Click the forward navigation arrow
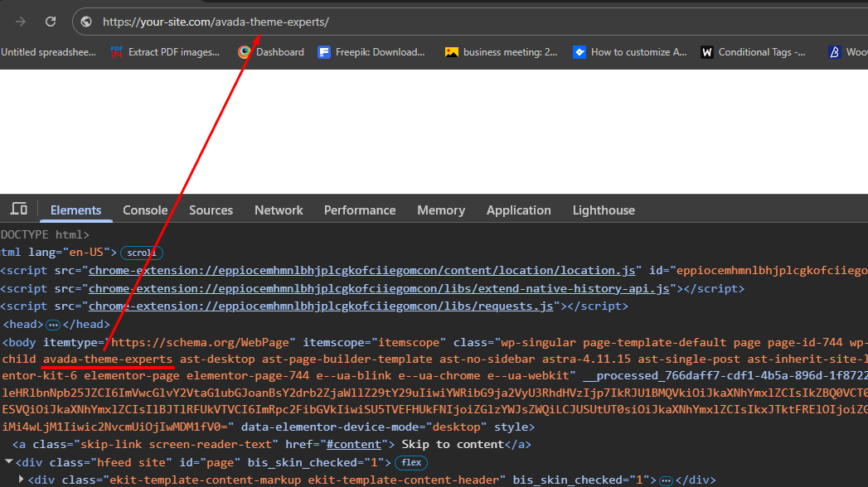868x487 pixels. click(x=21, y=22)
